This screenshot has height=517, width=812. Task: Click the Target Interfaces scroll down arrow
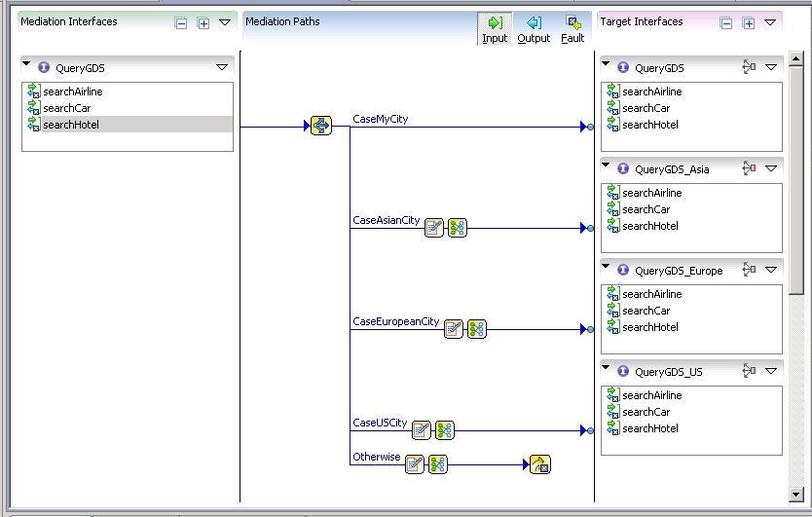pos(796,495)
